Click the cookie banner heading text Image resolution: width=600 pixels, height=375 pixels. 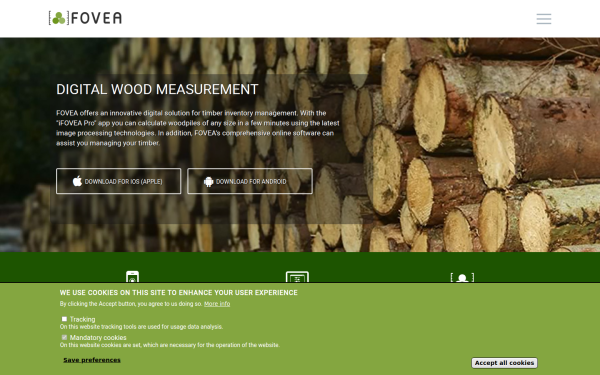tap(179, 293)
